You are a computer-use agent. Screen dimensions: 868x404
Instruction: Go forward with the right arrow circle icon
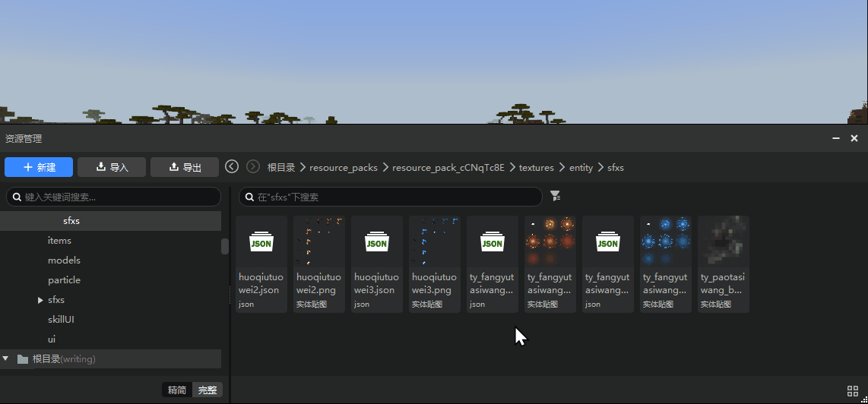253,166
